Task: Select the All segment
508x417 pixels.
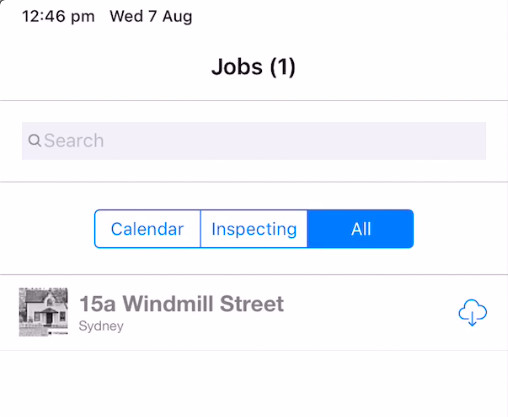Action: tap(361, 229)
